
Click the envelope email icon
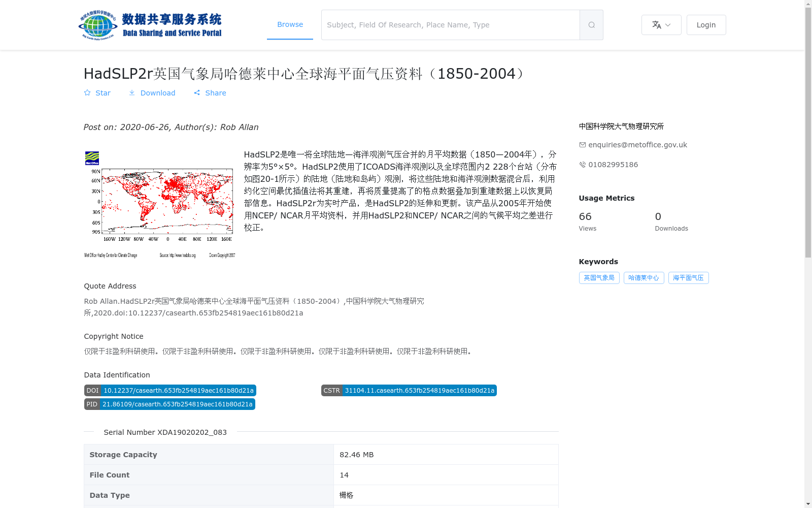[x=582, y=145]
